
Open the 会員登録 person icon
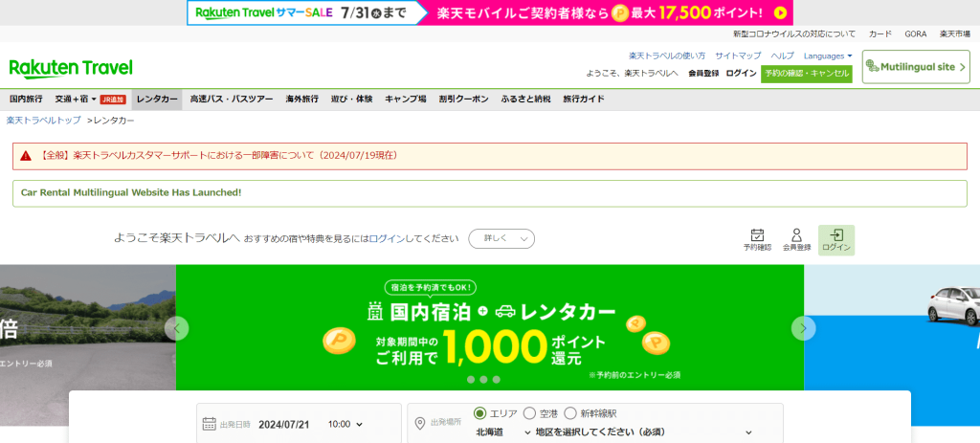coord(796,240)
